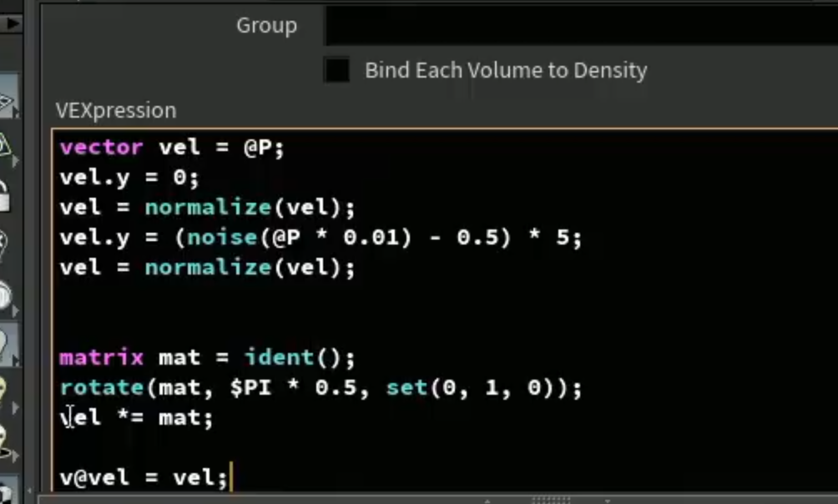Screen dimensions: 838x504
Task: Click the padlock icon in the display toolbar
Action: pyautogui.click(x=5, y=195)
